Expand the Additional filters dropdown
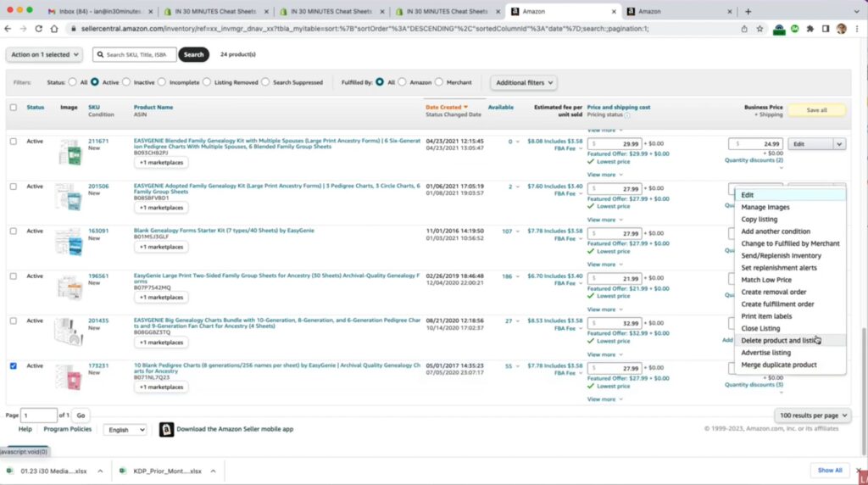This screenshot has height=485, width=868. pos(523,82)
